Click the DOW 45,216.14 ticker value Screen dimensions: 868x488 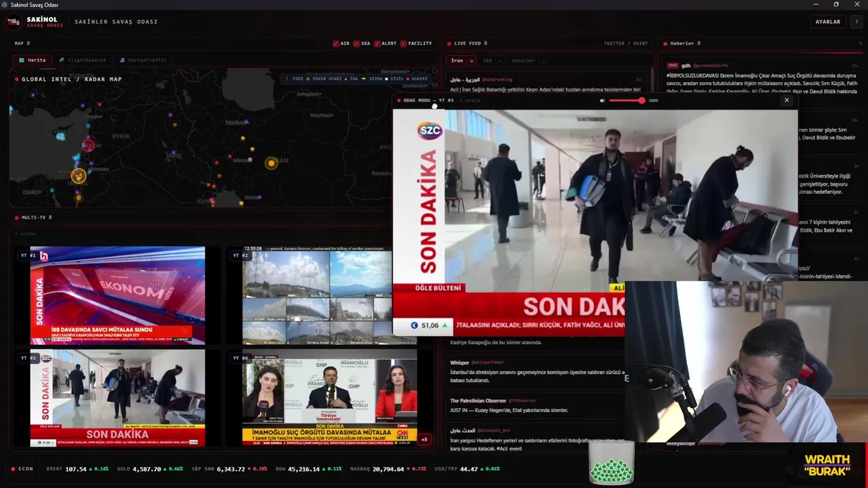(x=304, y=469)
